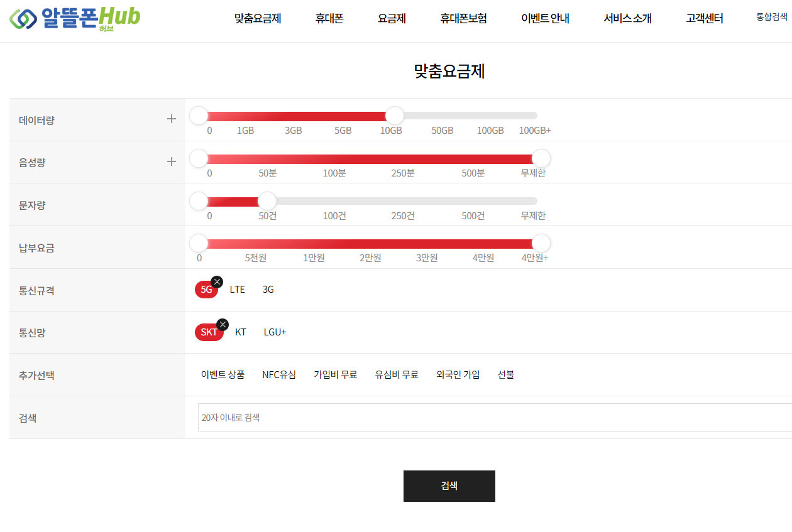792x532 pixels.
Task: Click the 100GB label on data slider
Action: [490, 131]
